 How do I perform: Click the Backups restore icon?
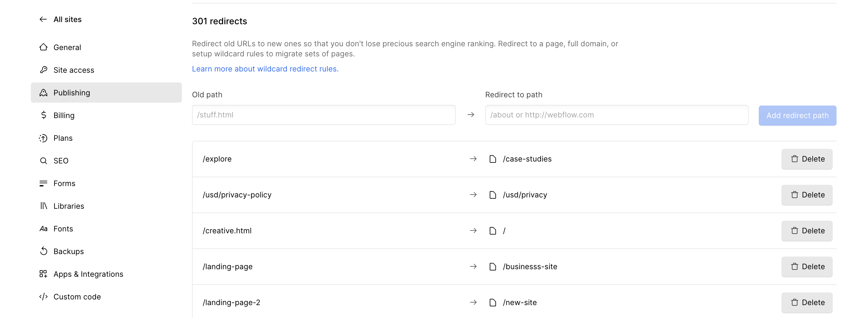43,251
